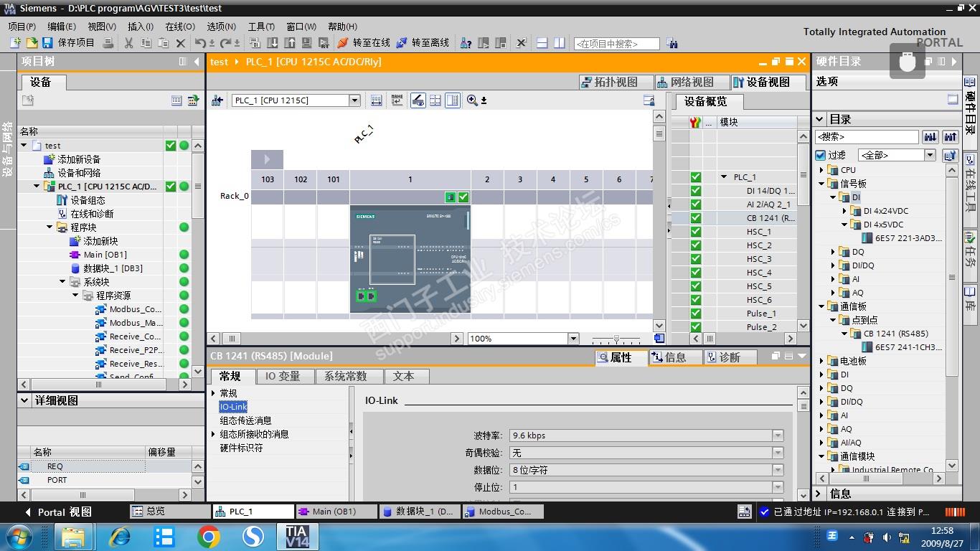980x551 pixels.
Task: Toggle the PLC_1 status checkbox in device overview
Action: [695, 177]
